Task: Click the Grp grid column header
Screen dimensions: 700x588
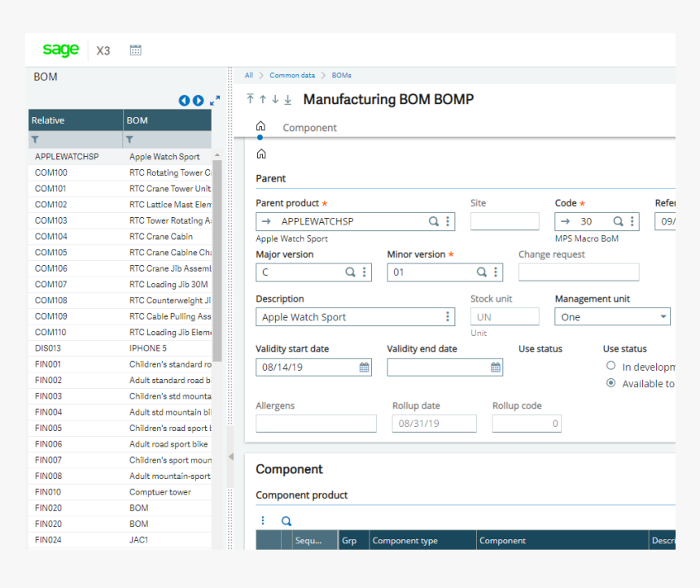Action: [x=353, y=540]
